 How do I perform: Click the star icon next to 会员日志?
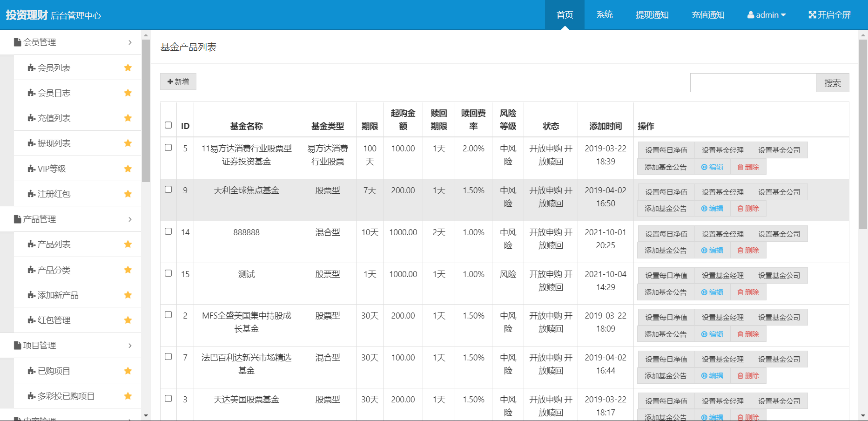tap(128, 93)
